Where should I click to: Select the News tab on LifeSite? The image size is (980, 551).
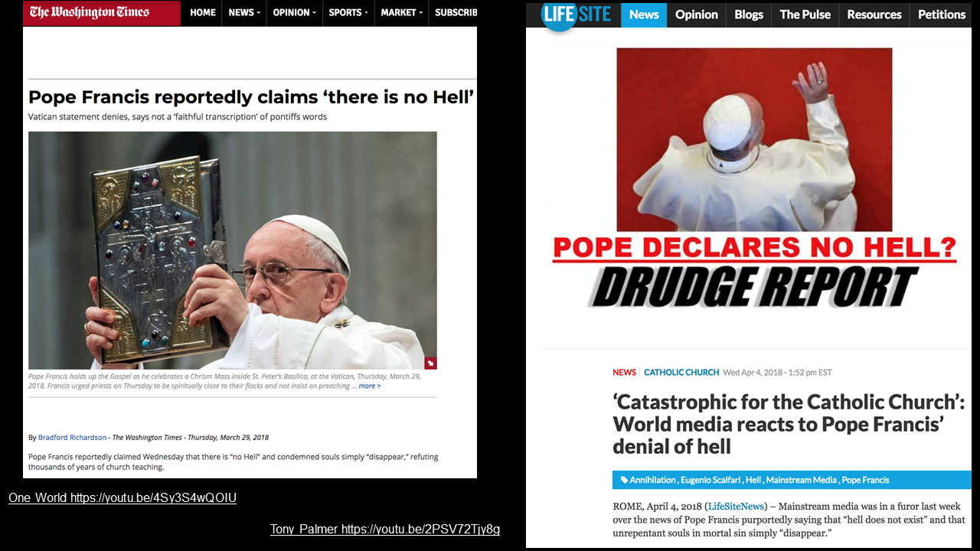point(644,15)
